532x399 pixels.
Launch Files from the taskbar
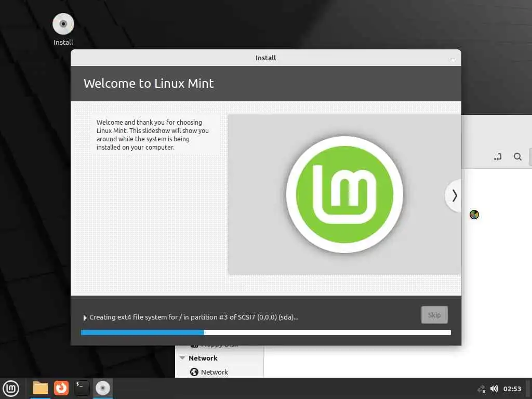pos(40,388)
